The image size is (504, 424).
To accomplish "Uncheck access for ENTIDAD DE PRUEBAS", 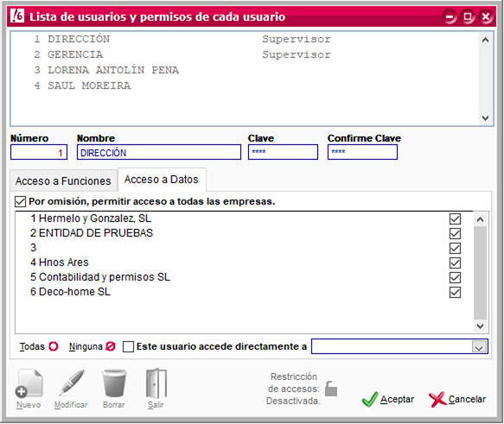I will pyautogui.click(x=455, y=233).
